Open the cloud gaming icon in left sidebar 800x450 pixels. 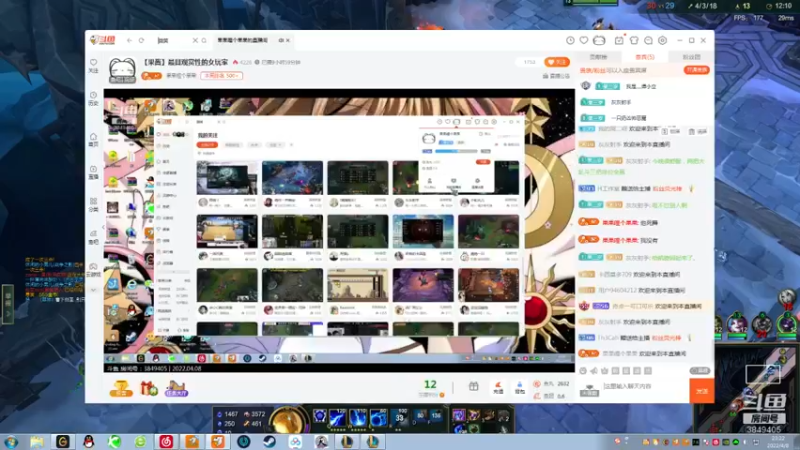click(93, 270)
